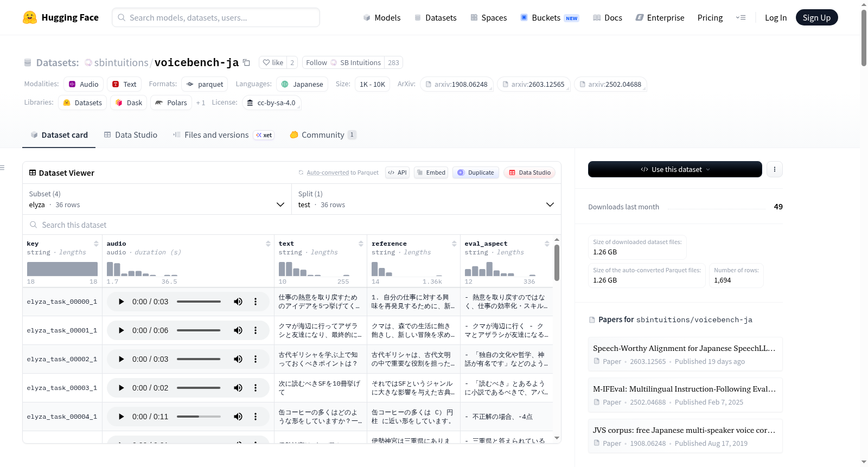
Task: Expand the Subset elyza dropdown
Action: (157, 200)
